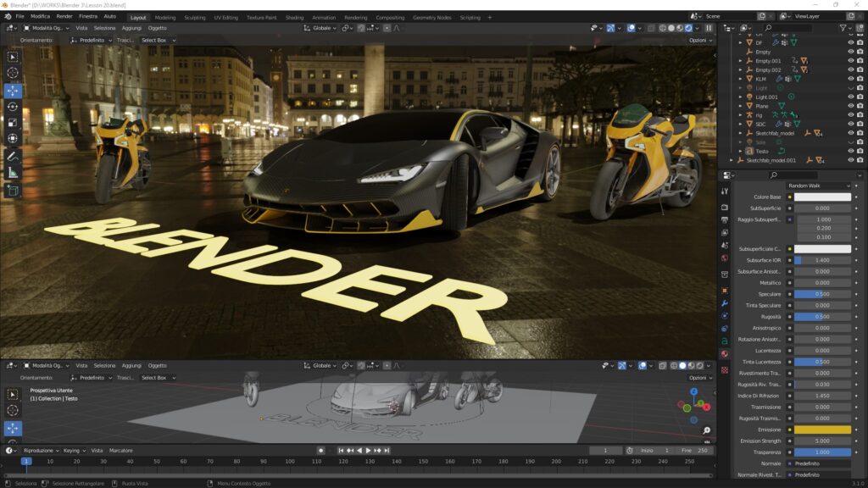The width and height of the screenshot is (868, 488).
Task: Open the Globale transform orientation dropdown in main header
Action: (320, 28)
